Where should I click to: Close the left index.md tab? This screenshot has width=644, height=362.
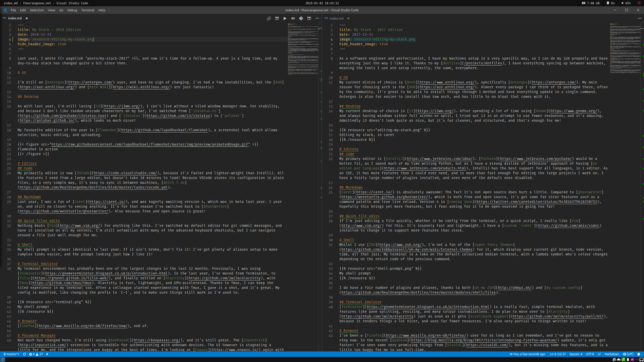[27, 18]
